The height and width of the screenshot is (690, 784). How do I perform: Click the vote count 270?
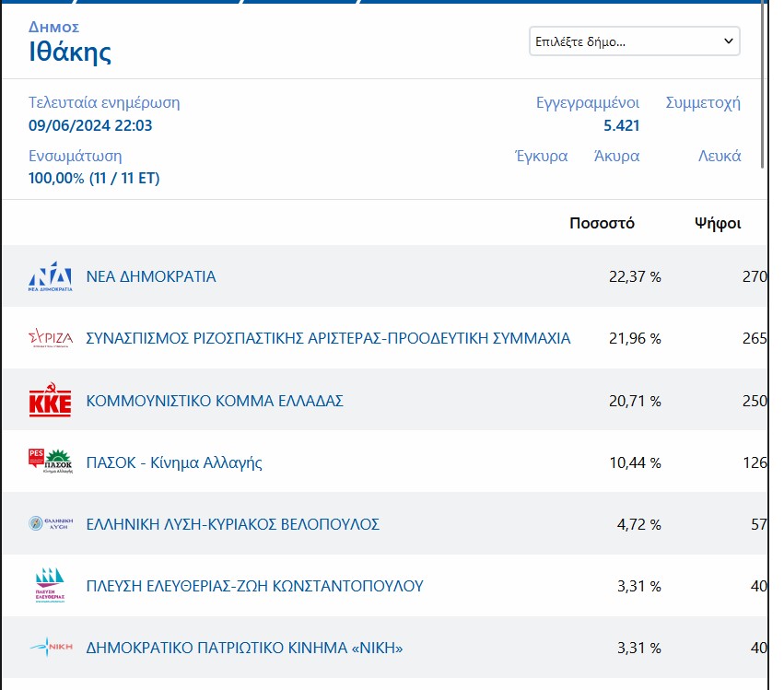(755, 276)
